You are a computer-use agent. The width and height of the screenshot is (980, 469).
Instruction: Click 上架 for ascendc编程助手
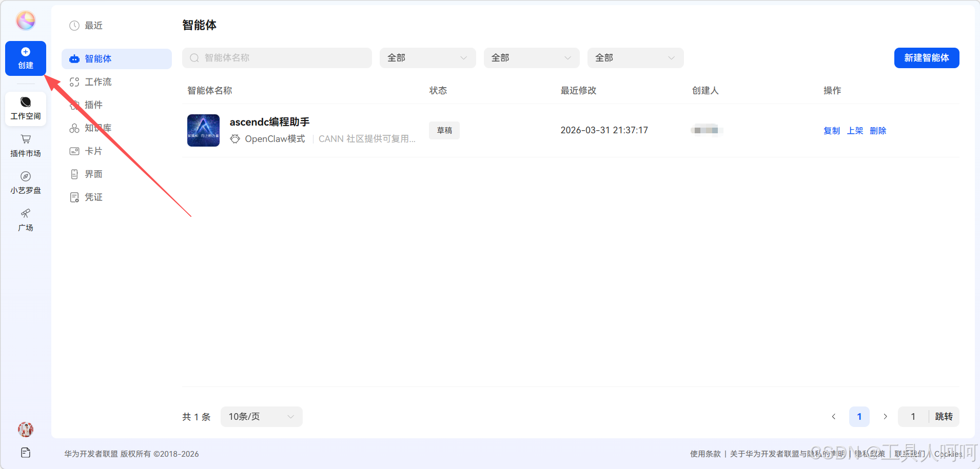pos(854,130)
